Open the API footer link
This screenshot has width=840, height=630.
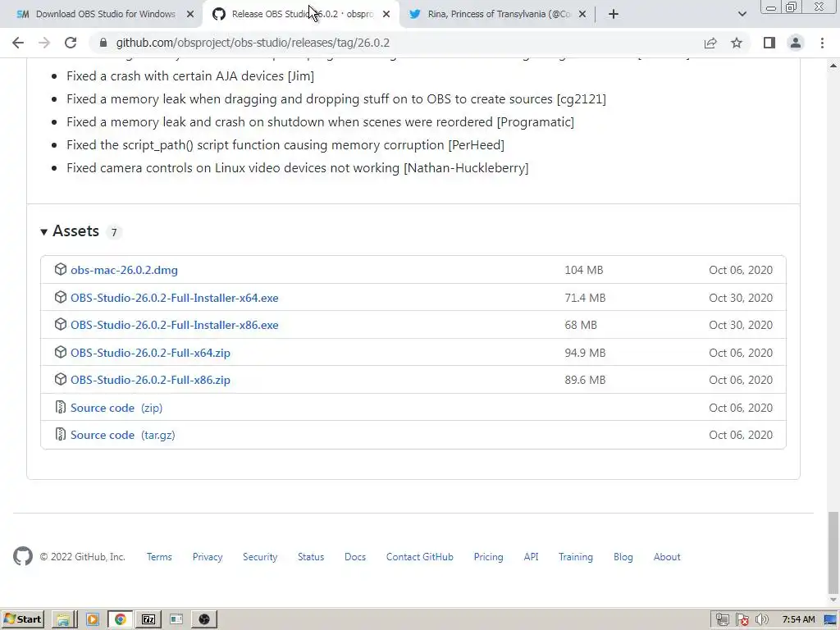pos(531,557)
